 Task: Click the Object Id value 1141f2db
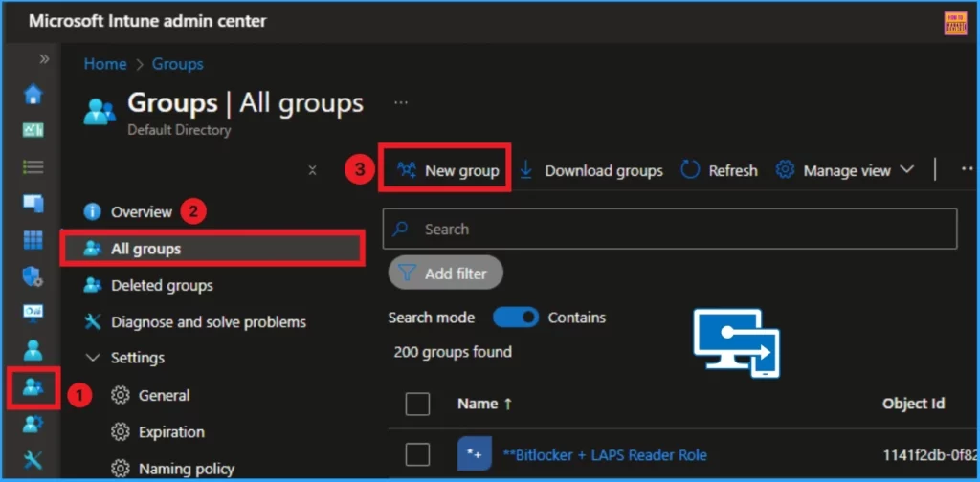click(930, 455)
